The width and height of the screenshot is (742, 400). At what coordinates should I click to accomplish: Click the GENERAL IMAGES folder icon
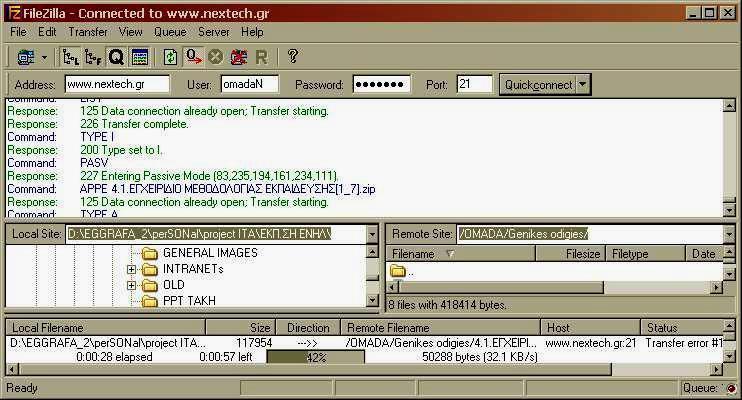[x=150, y=253]
